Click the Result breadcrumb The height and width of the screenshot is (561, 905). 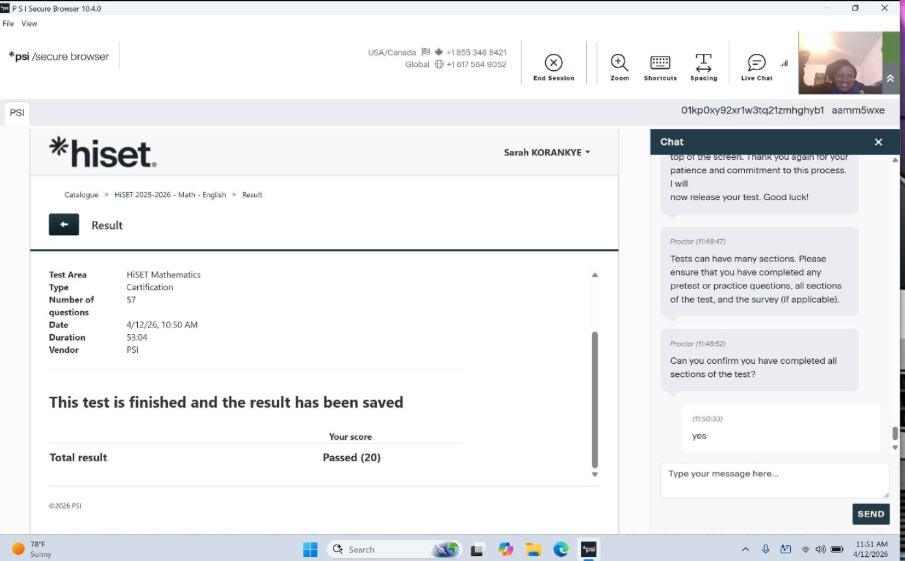252,195
